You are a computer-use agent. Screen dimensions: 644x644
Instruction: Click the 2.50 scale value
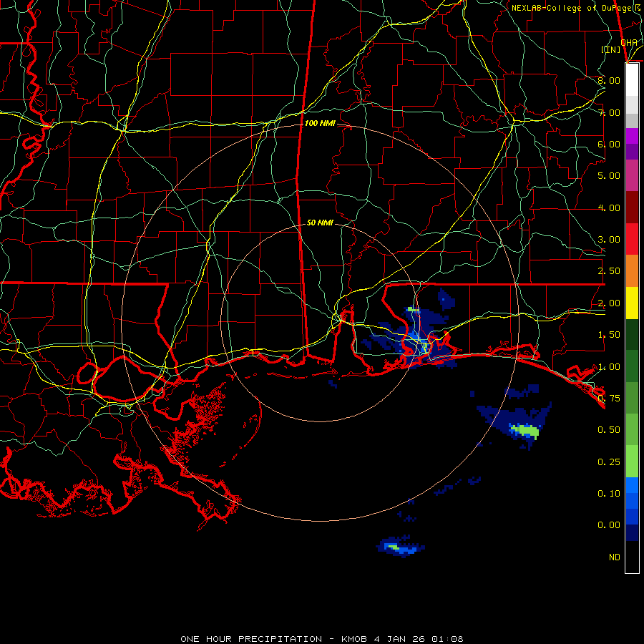click(609, 271)
